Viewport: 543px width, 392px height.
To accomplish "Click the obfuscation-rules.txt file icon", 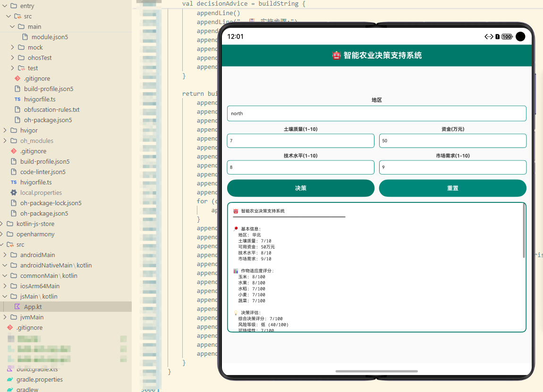I will point(17,109).
